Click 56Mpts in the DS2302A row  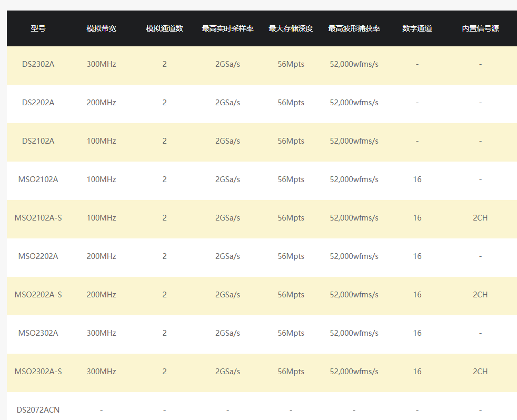coord(291,64)
